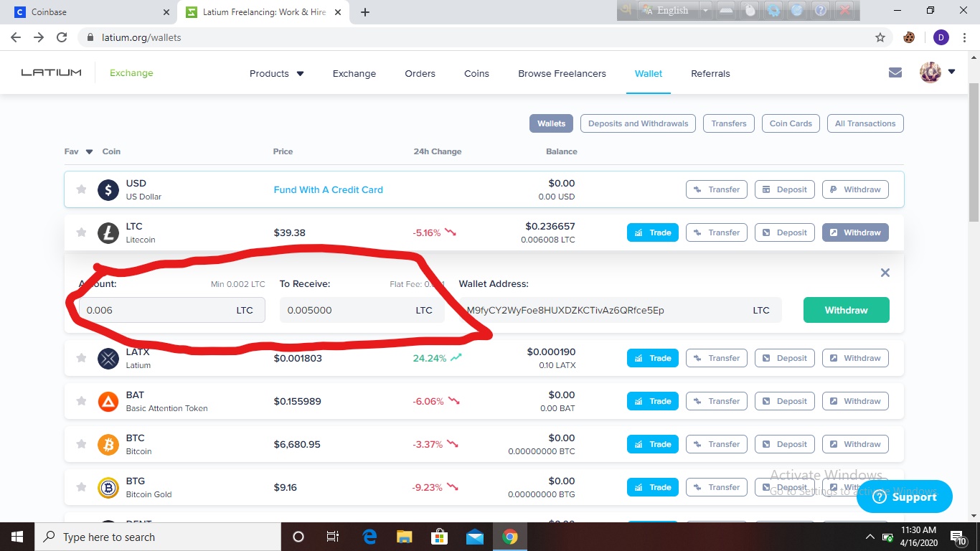
Task: Click the US Dollar coin icon
Action: point(108,189)
